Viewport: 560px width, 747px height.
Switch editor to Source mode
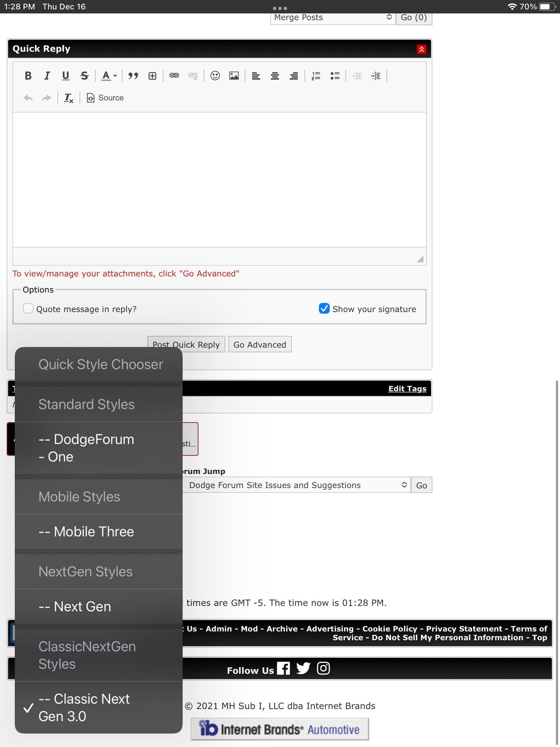coord(105,98)
